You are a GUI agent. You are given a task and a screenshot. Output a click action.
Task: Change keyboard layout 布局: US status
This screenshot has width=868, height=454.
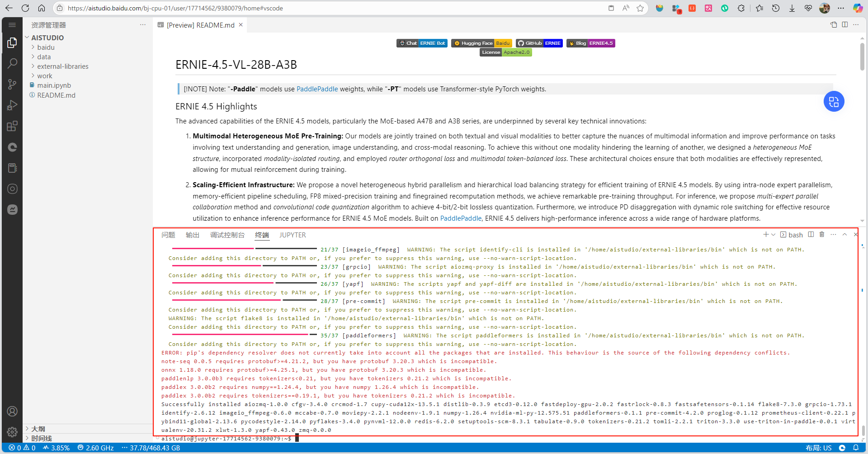819,448
